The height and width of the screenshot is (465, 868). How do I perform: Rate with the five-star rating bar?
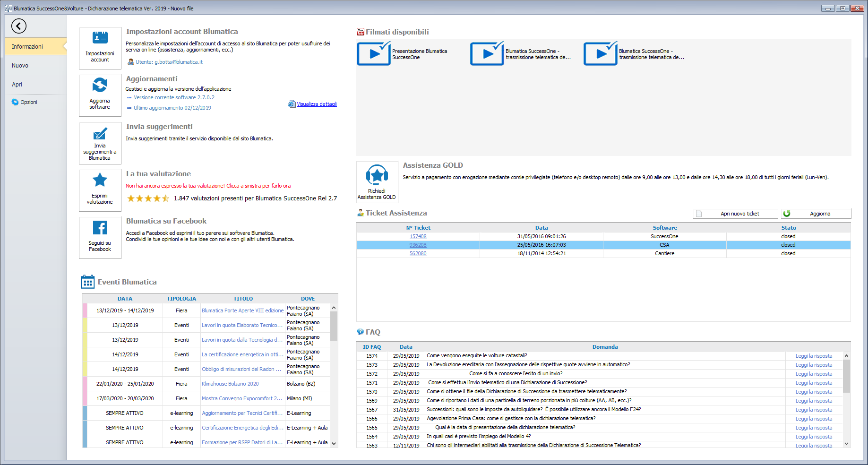tap(148, 198)
